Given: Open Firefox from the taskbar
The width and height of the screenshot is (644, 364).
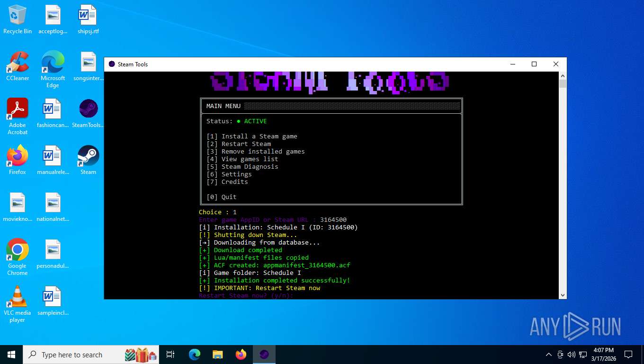Looking at the screenshot, I should (241, 355).
